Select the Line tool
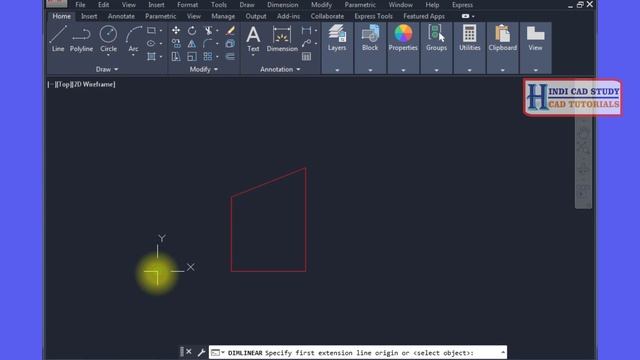This screenshot has height=360, width=640. tap(58, 39)
